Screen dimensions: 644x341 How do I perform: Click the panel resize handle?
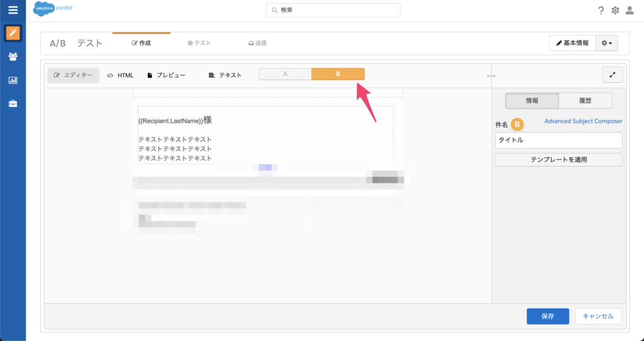coord(491,76)
